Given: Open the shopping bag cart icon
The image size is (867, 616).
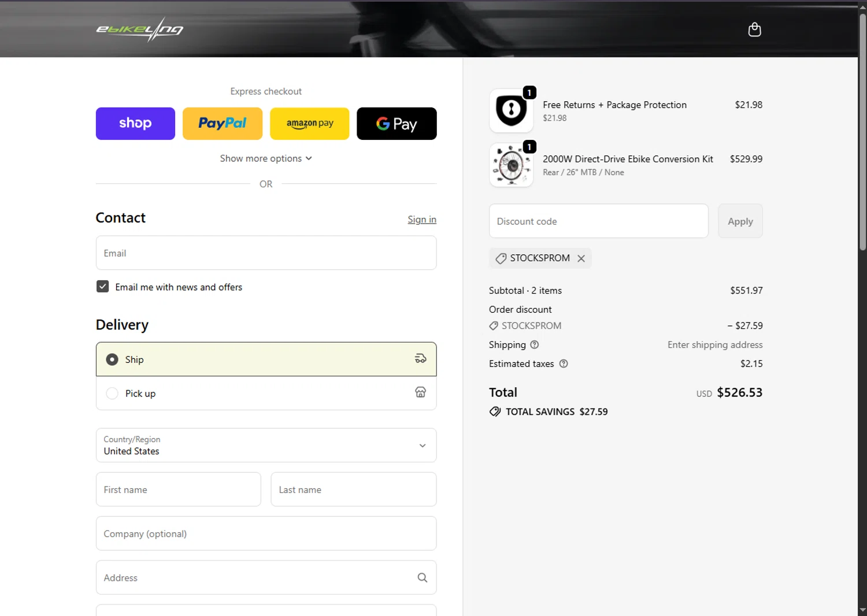Looking at the screenshot, I should click(x=754, y=29).
